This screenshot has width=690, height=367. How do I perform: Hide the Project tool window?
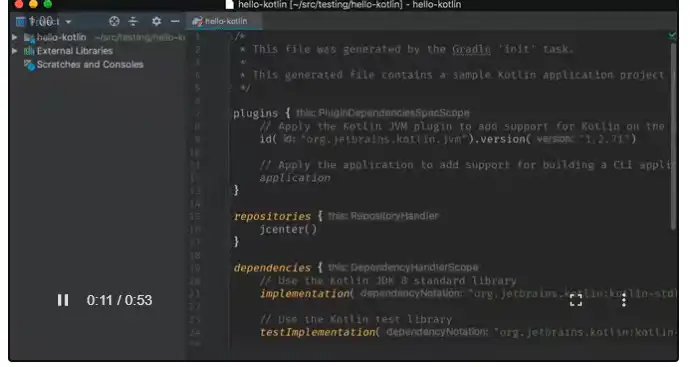[175, 21]
